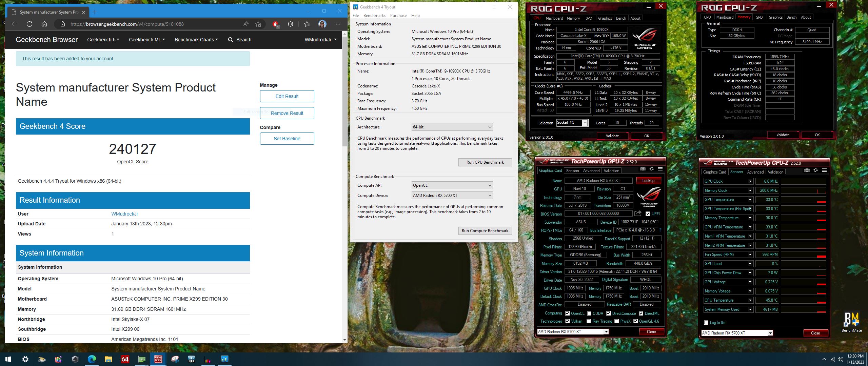Image resolution: width=868 pixels, height=366 pixels.
Task: Click Edit Result button
Action: 287,96
